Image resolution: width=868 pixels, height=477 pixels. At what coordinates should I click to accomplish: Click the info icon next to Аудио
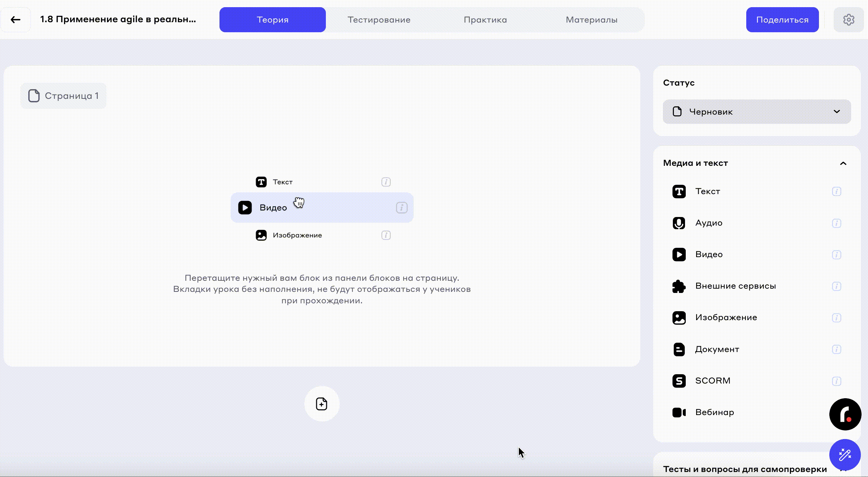pyautogui.click(x=836, y=223)
